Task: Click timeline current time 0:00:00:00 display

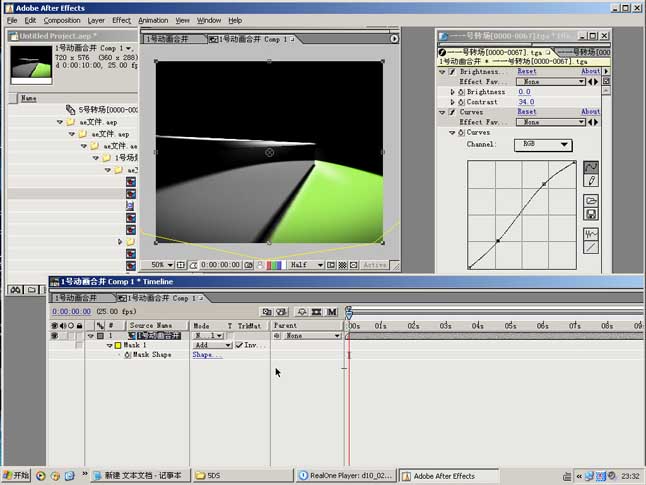Action: (72, 312)
